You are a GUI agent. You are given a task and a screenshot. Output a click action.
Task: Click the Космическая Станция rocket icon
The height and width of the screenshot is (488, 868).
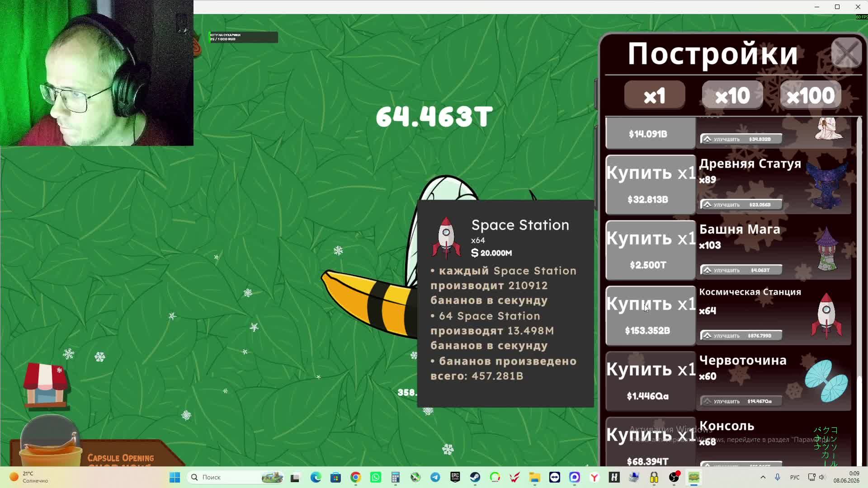click(x=826, y=315)
